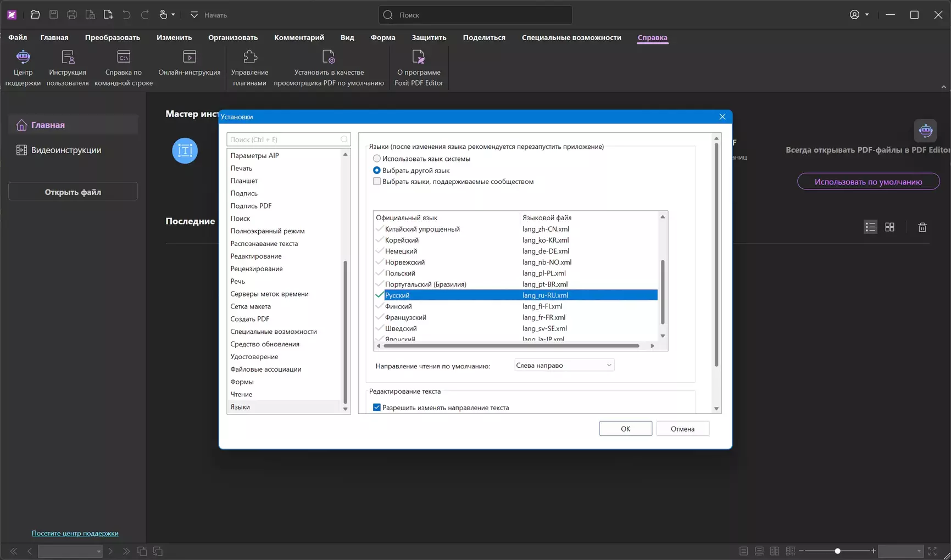Enable Выбрать языки, поддерживаемые сообществом checkbox
Screen dimensions: 951x560
(377, 182)
